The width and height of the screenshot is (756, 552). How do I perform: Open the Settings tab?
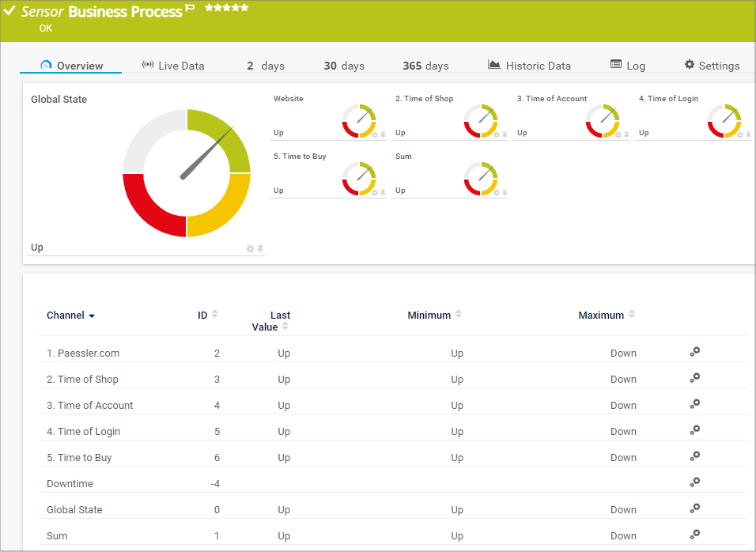coord(712,66)
